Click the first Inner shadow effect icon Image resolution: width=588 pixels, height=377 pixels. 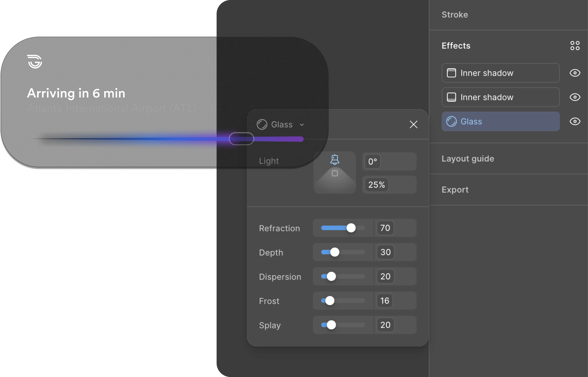click(451, 73)
